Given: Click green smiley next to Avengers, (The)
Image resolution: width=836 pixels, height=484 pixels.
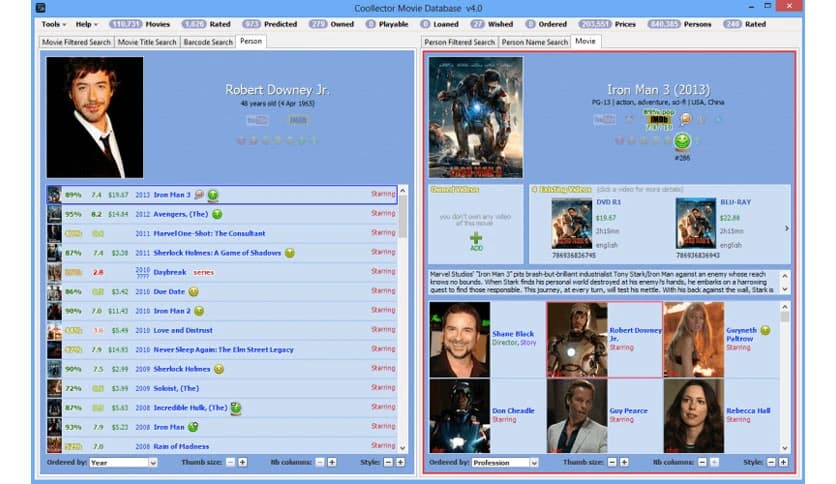Looking at the screenshot, I should 217,214.
